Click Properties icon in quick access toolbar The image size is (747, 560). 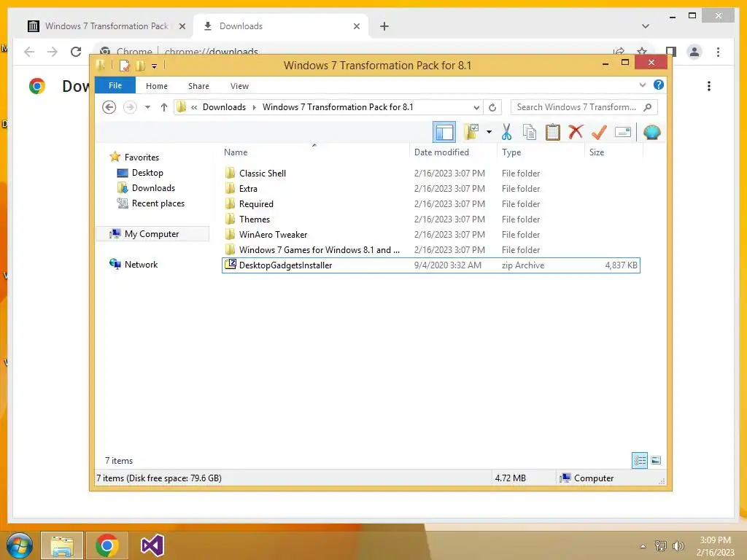click(124, 65)
